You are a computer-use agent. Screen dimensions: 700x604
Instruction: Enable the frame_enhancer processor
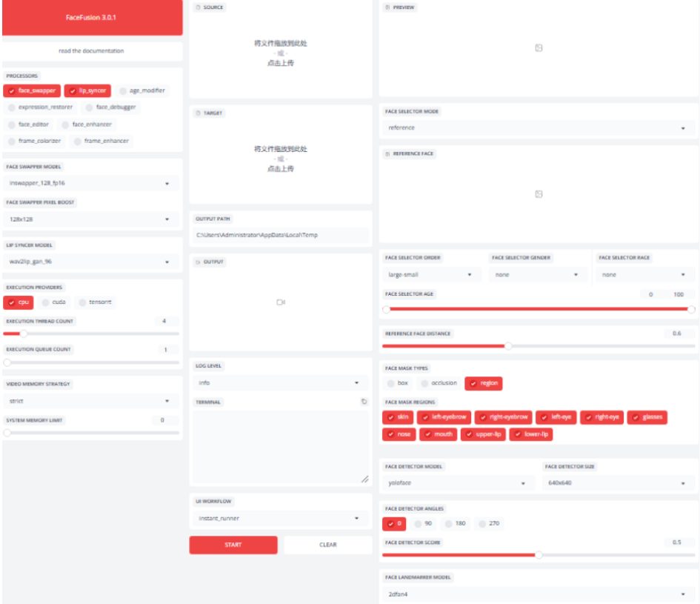[101, 141]
